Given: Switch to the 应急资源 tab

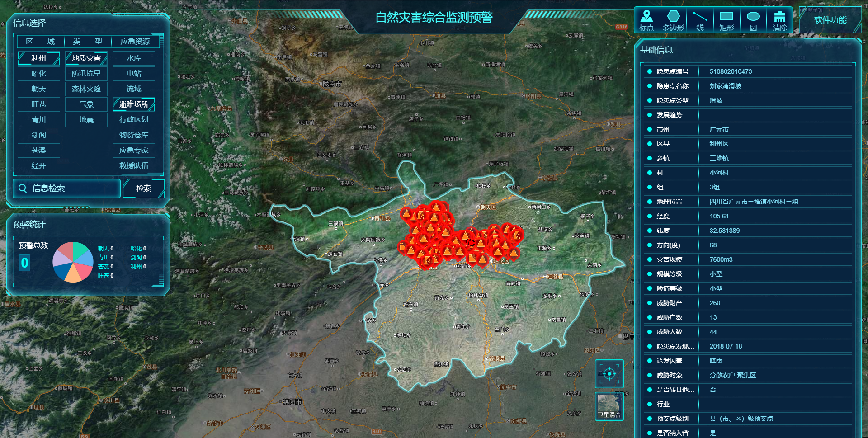Looking at the screenshot, I should [x=135, y=42].
